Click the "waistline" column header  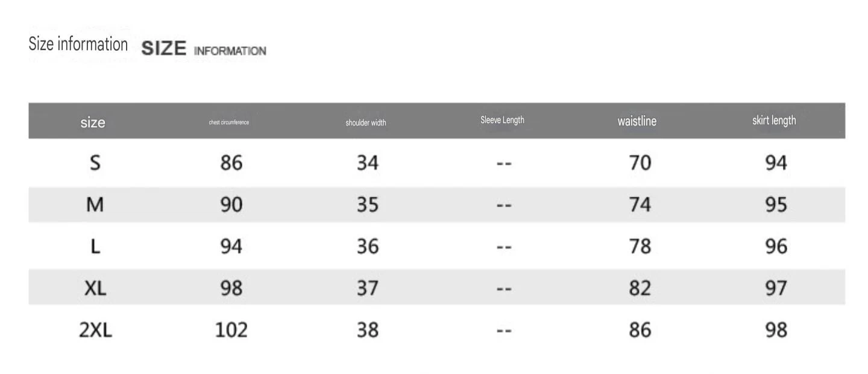point(637,121)
